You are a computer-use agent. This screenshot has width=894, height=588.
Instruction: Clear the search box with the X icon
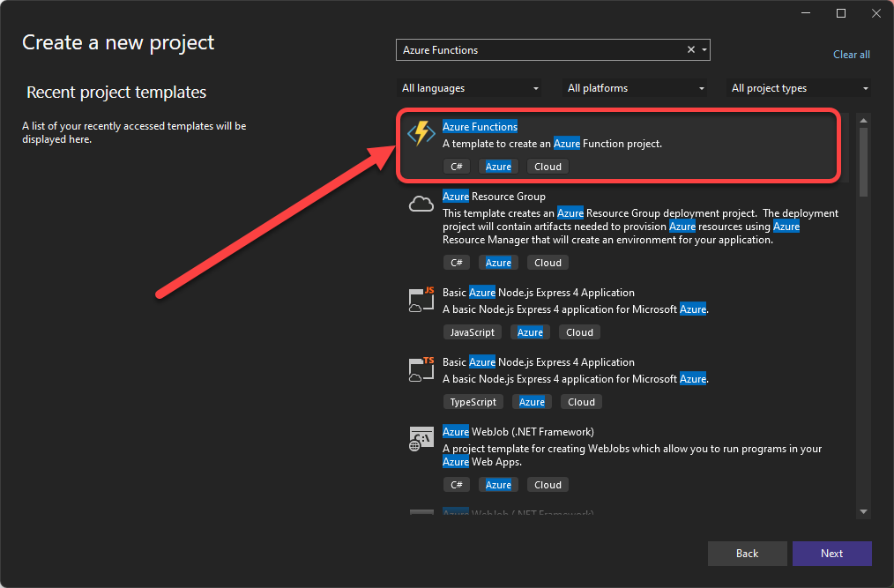click(691, 49)
